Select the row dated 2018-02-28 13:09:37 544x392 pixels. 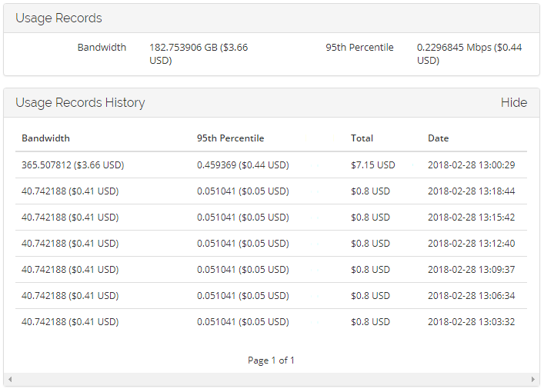pyautogui.click(x=271, y=269)
